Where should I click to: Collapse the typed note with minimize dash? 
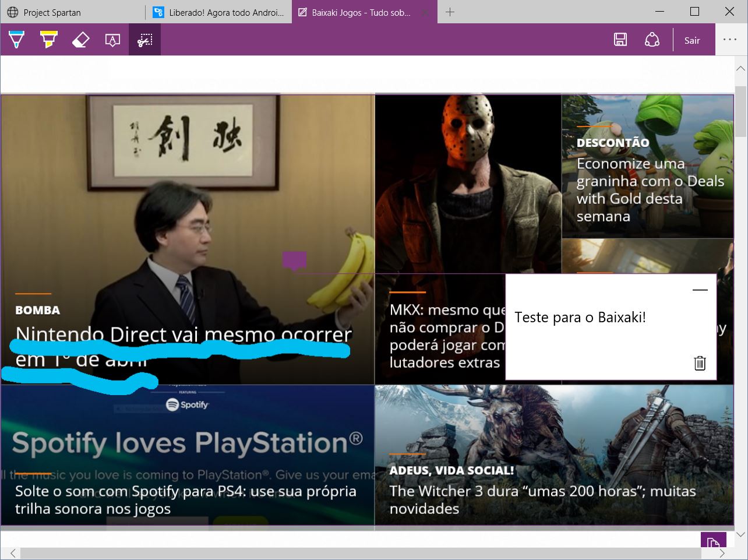click(700, 290)
